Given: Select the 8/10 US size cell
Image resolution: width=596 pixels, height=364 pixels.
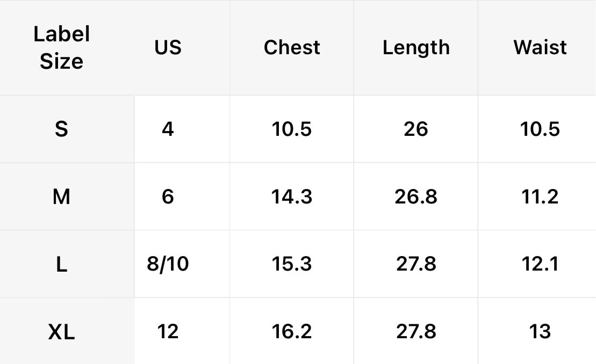Looking at the screenshot, I should click(x=168, y=264).
